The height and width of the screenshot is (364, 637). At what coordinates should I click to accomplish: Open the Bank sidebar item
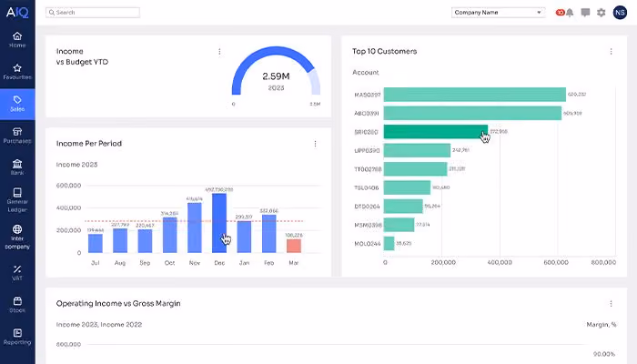pyautogui.click(x=17, y=167)
